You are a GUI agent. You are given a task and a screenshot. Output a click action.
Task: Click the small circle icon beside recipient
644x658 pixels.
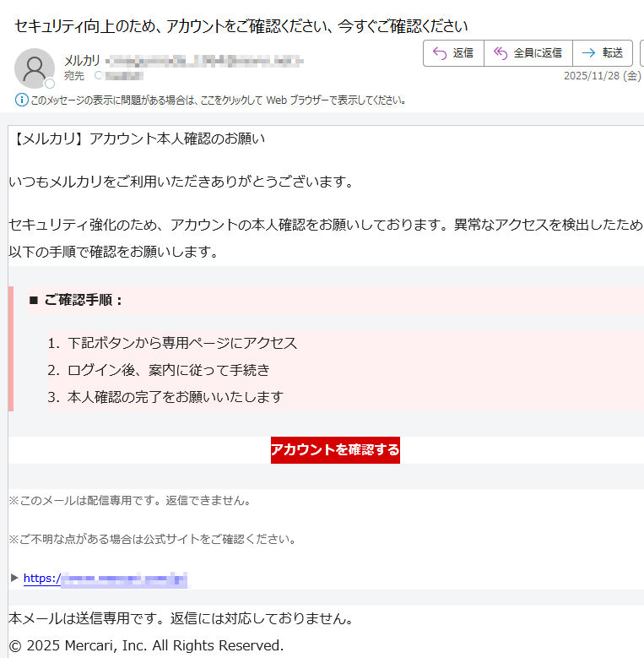coord(97,76)
